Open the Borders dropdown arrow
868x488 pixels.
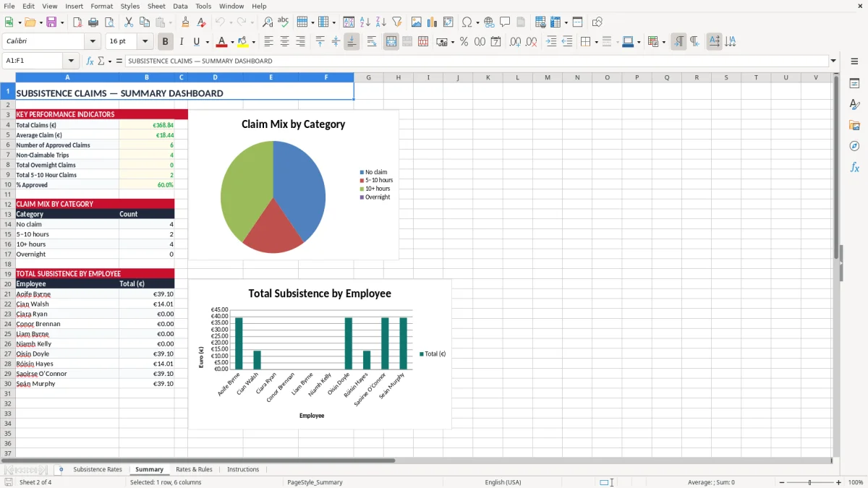click(596, 42)
